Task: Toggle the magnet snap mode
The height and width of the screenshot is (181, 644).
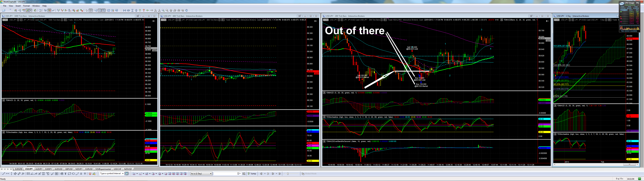Action: 90,174
